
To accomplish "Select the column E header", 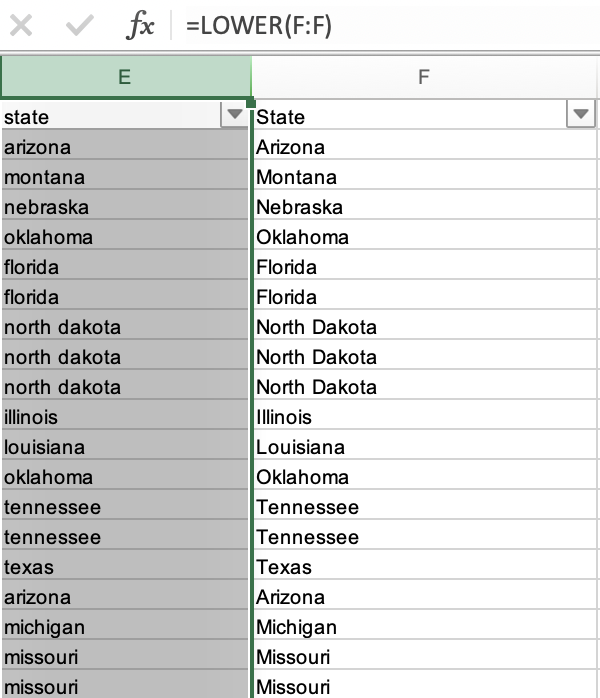I will point(124,77).
